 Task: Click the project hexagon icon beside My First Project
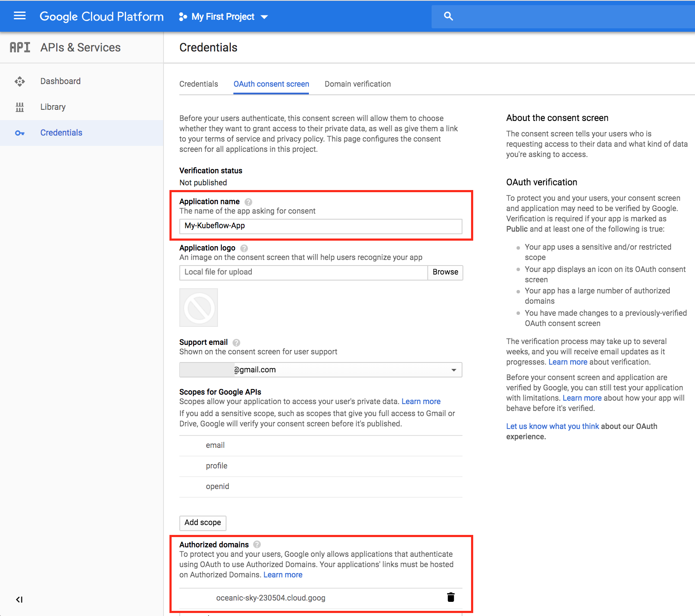[183, 17]
